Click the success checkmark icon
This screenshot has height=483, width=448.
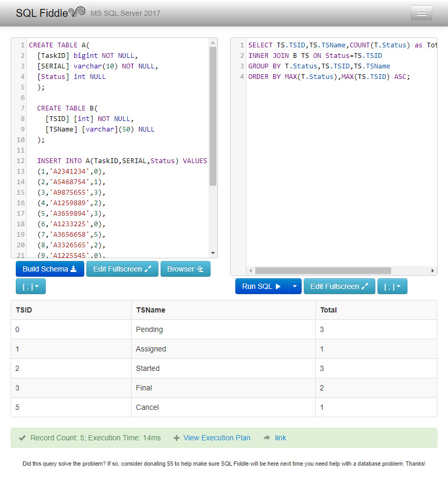click(x=22, y=438)
